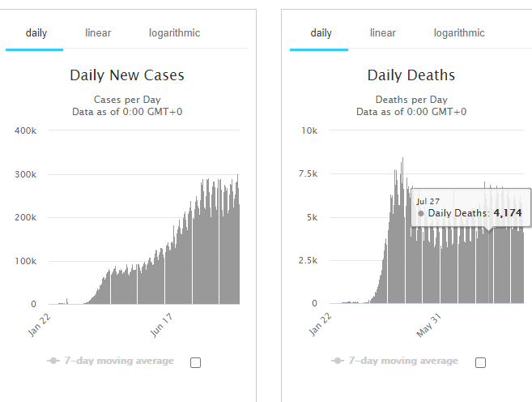Select daily tab in Daily New Cases chart
Viewport: 532px width, 402px height.
(x=36, y=33)
